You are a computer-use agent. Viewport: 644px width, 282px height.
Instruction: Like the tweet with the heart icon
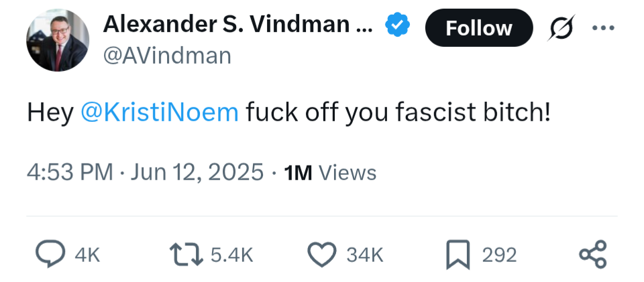click(321, 255)
